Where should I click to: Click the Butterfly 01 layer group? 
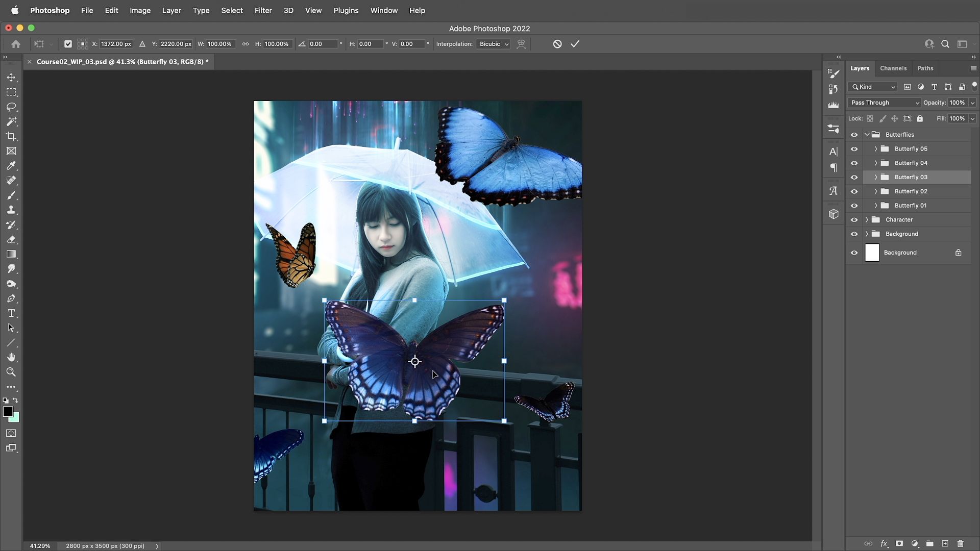[x=910, y=206]
